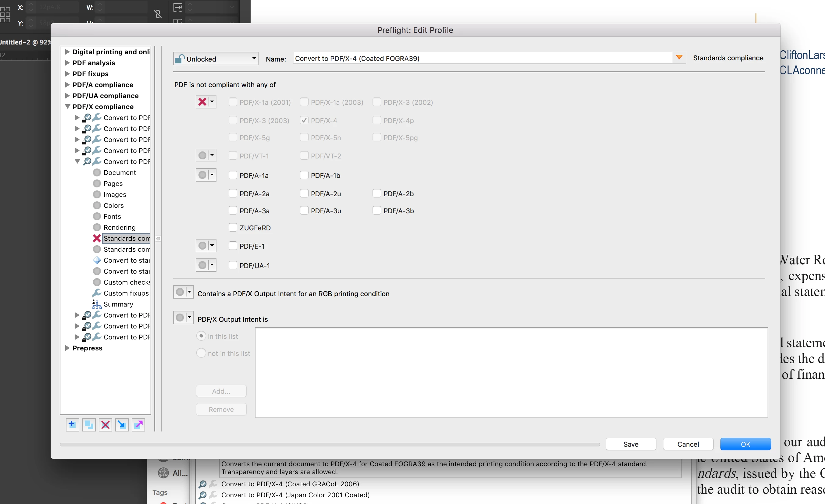This screenshot has height=504, width=825.
Task: Enable the PDF/A-1b checkbox
Action: [x=304, y=175]
